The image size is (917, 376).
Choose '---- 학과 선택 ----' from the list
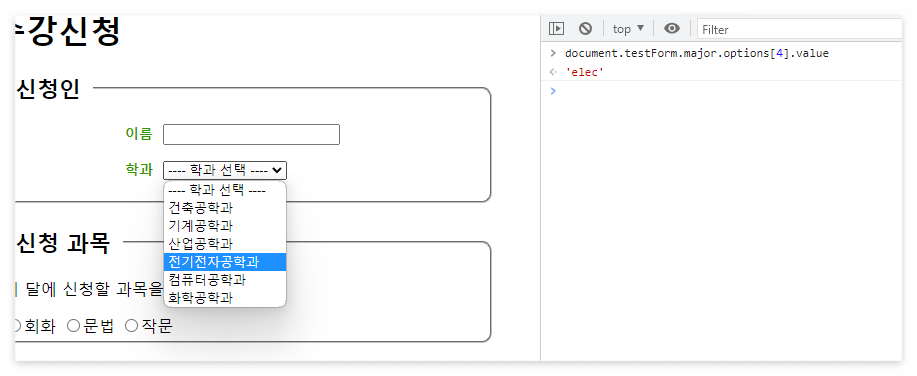pyautogui.click(x=225, y=191)
